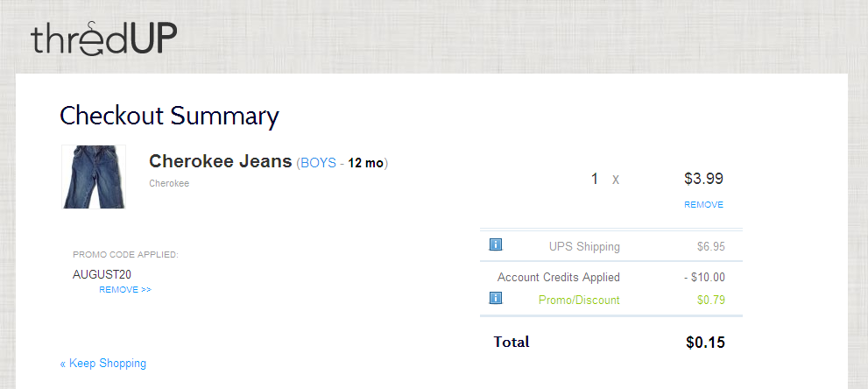
Task: Click the $0.15 total amount
Action: pos(705,343)
